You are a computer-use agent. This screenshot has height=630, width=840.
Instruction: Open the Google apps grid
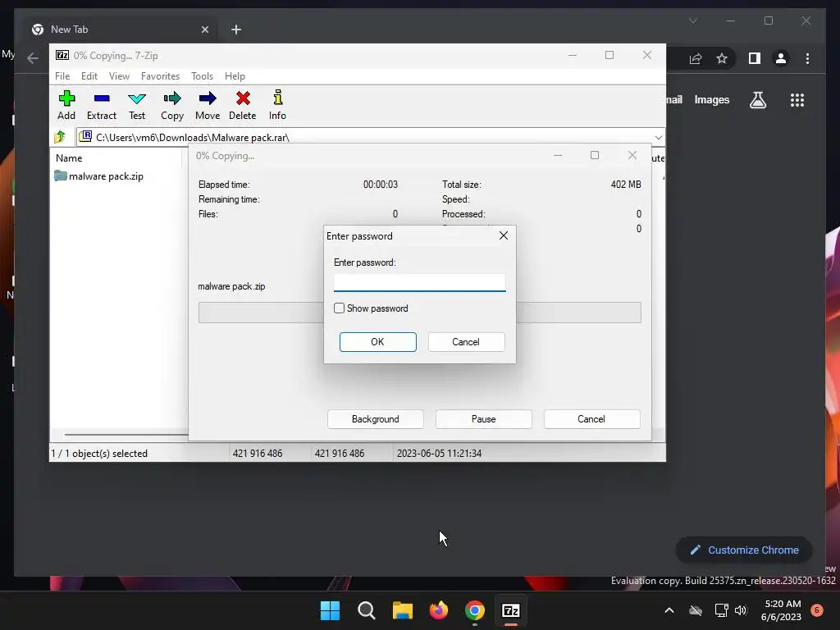pyautogui.click(x=797, y=99)
